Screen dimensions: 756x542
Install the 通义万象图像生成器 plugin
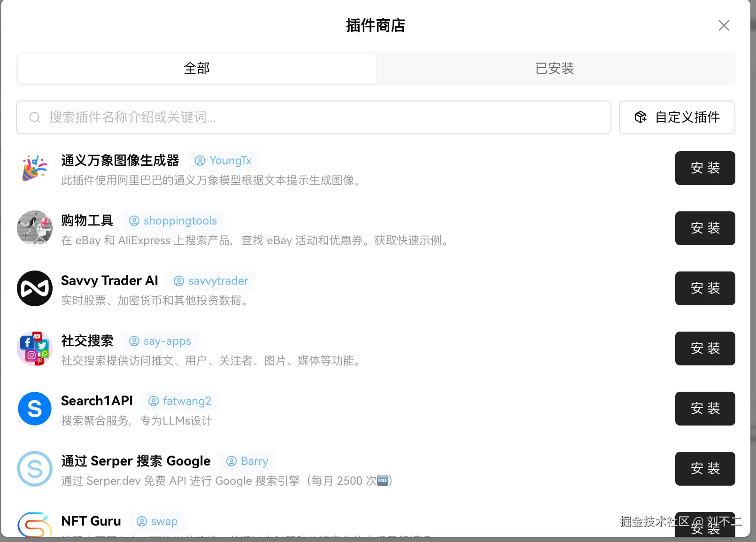[x=705, y=168]
